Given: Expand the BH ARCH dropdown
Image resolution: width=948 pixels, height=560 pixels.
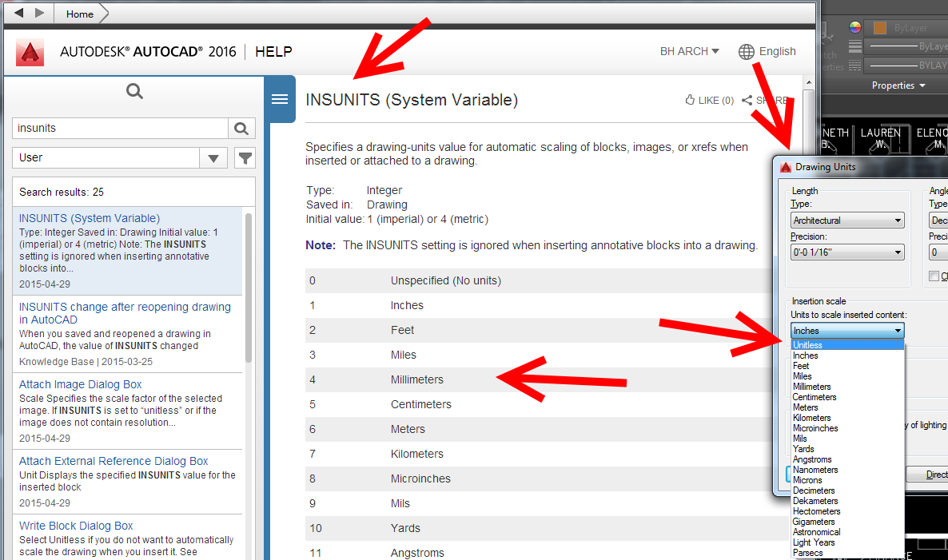Looking at the screenshot, I should (689, 51).
